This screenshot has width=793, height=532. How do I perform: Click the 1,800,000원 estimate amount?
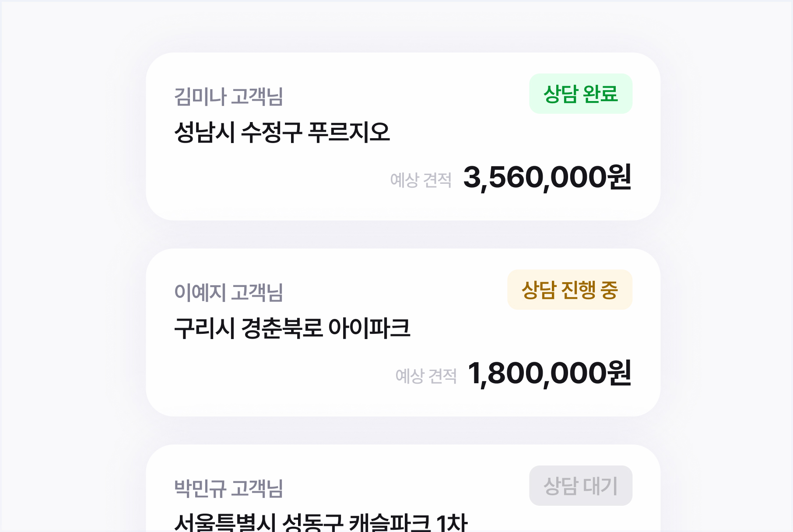click(549, 374)
